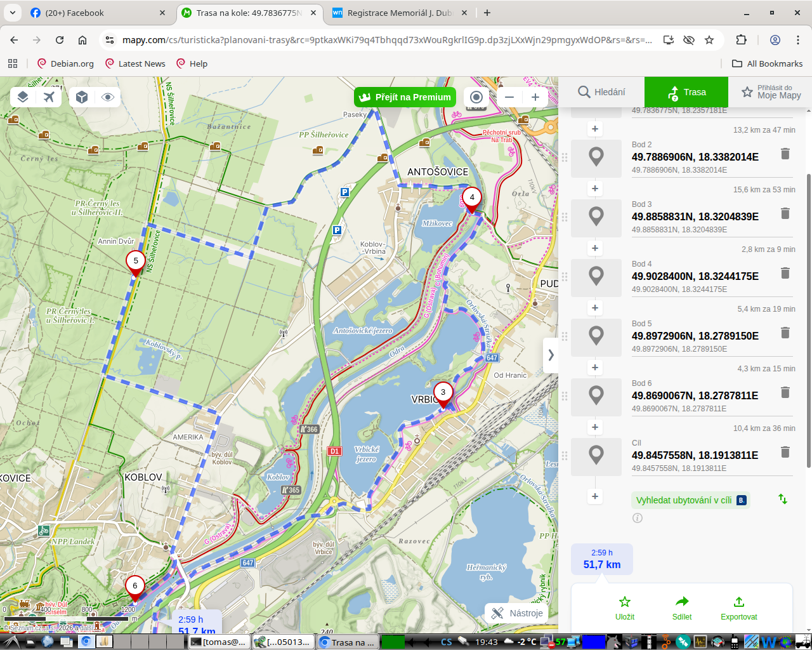Open the map layers switcher
This screenshot has width=812, height=650.
(23, 97)
